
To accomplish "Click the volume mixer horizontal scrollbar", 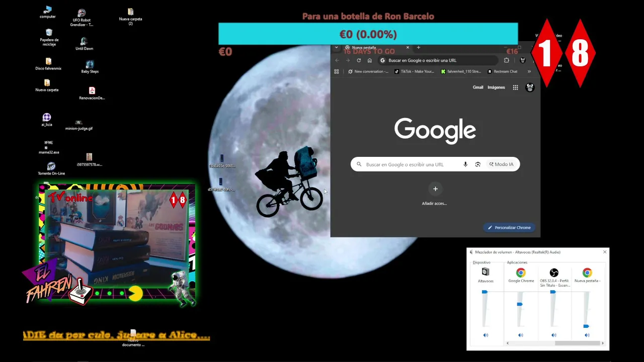I will click(x=577, y=343).
